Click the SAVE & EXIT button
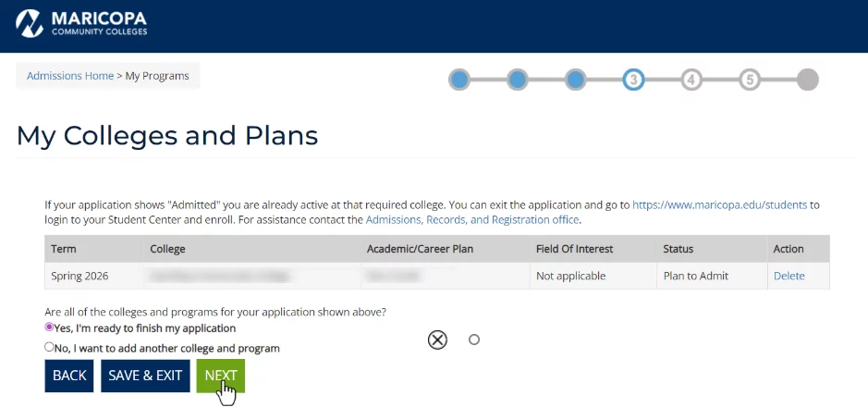The height and width of the screenshot is (420, 868). click(x=145, y=376)
